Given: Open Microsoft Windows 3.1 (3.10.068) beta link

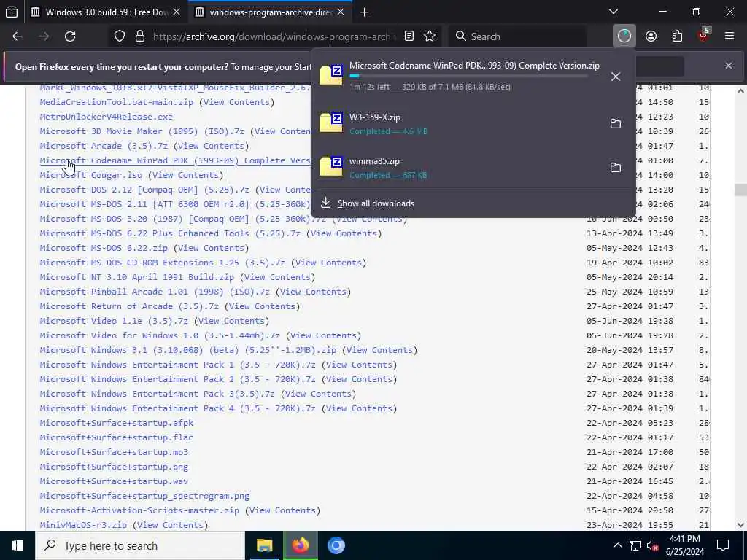Looking at the screenshot, I should 188,350.
